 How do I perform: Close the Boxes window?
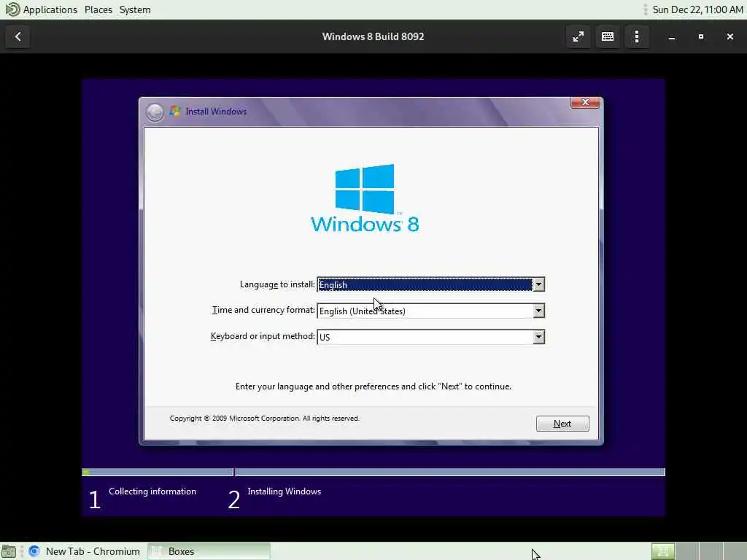(729, 36)
